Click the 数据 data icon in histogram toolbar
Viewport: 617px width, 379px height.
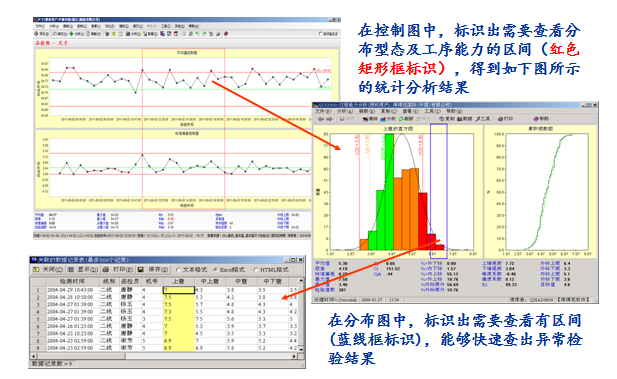(x=460, y=119)
